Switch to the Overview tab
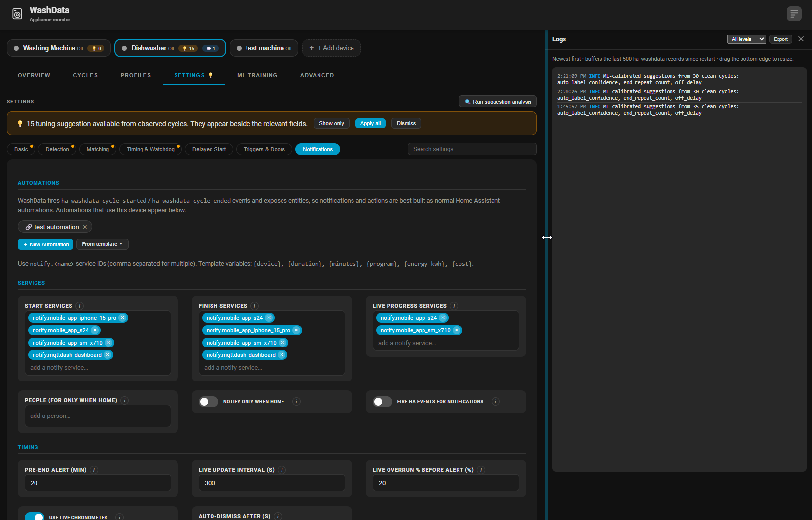 tap(34, 75)
